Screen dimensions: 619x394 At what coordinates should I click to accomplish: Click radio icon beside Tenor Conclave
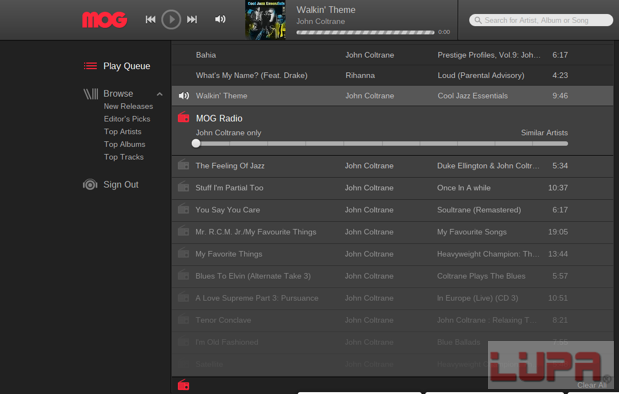[x=183, y=319]
